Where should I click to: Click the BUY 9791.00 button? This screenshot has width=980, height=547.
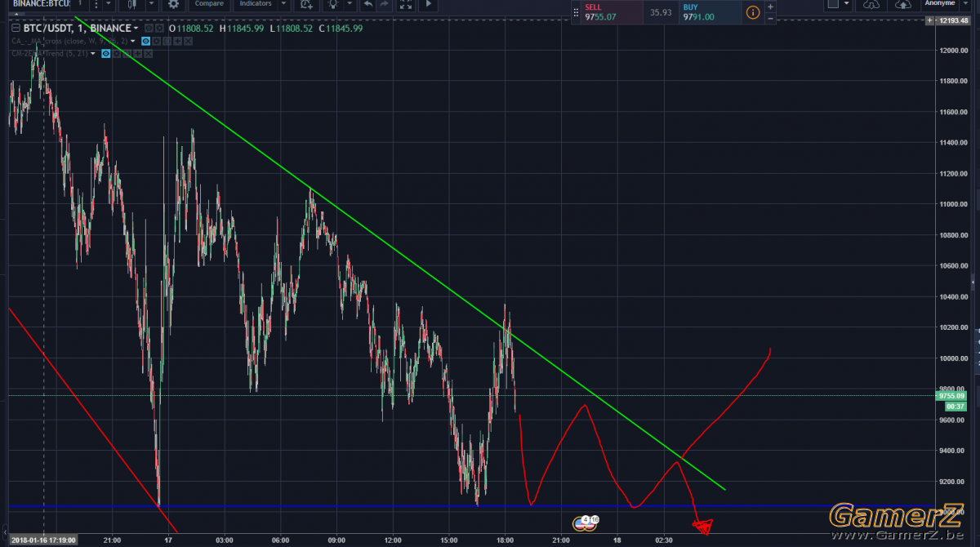pyautogui.click(x=710, y=11)
